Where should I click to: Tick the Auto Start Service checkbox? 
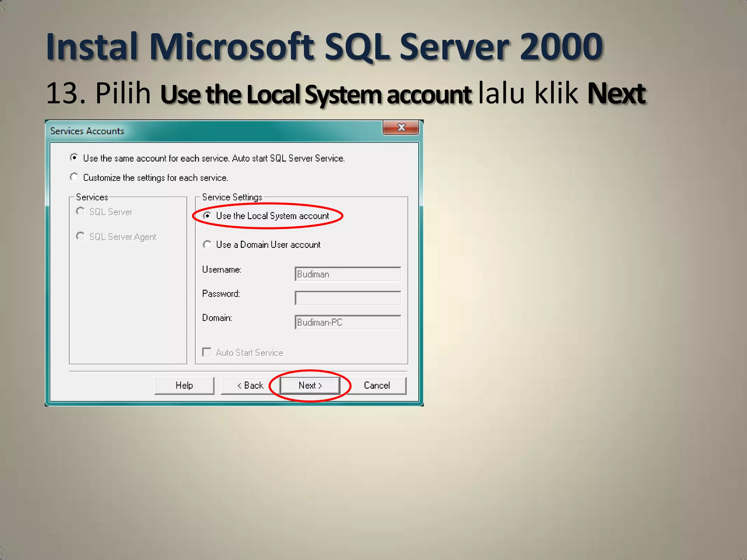click(x=207, y=352)
